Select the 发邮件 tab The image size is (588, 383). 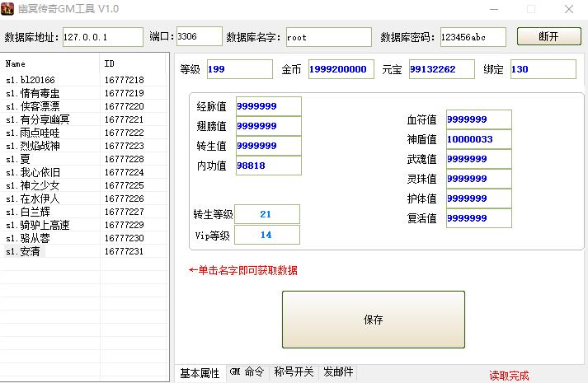tap(338, 372)
